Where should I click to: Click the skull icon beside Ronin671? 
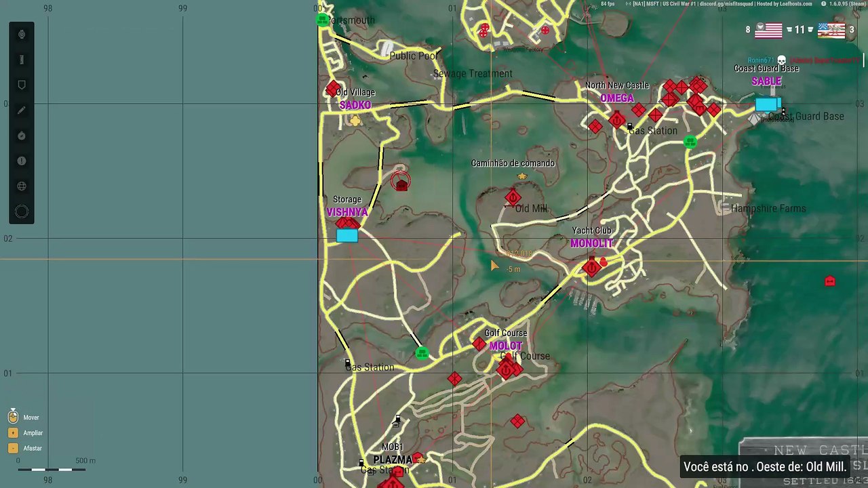coord(781,60)
